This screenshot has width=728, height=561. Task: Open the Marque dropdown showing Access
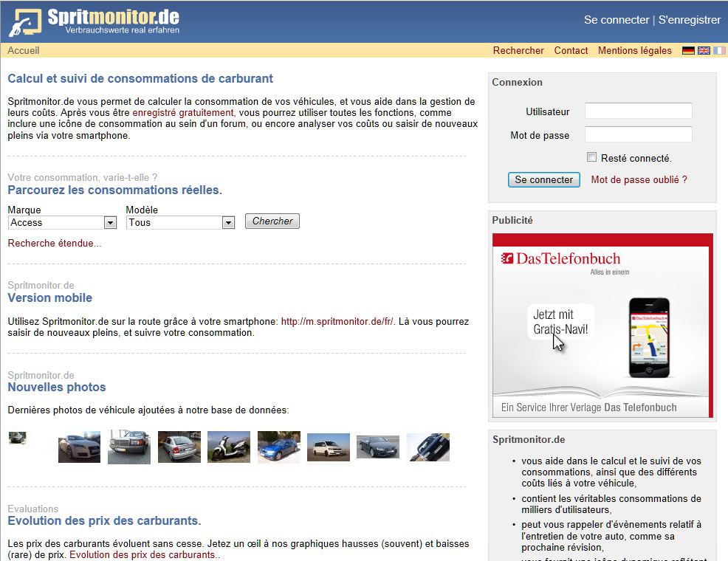click(x=62, y=223)
